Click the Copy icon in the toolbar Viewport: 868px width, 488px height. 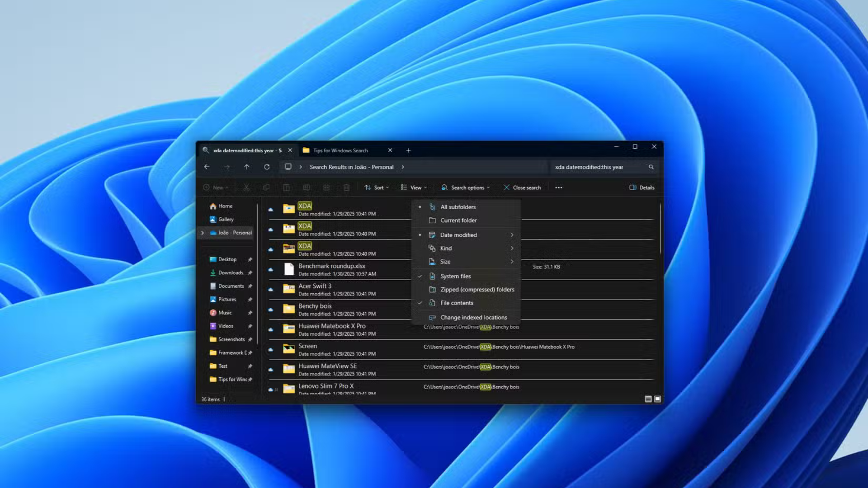coord(266,187)
